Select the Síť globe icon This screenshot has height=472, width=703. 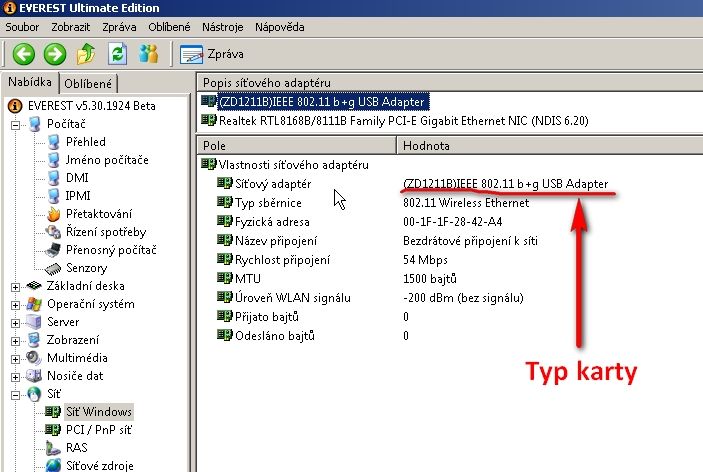pyautogui.click(x=34, y=394)
